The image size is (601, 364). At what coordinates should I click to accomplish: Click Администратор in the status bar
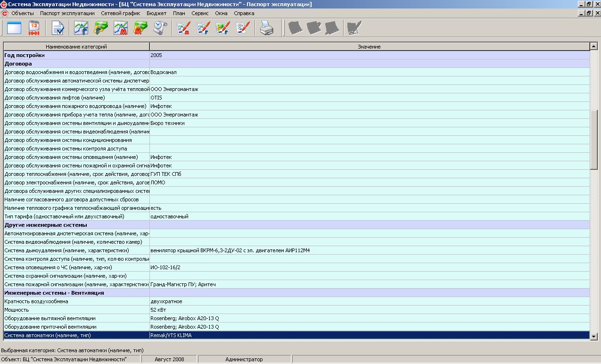(x=244, y=359)
